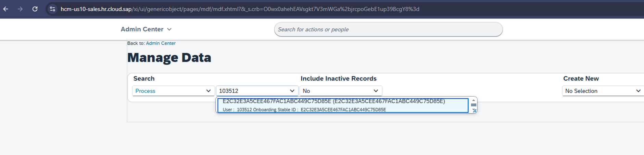Screen dimensions: 644x155
Task: Reload the page with refresh icon
Action: tap(35, 9)
